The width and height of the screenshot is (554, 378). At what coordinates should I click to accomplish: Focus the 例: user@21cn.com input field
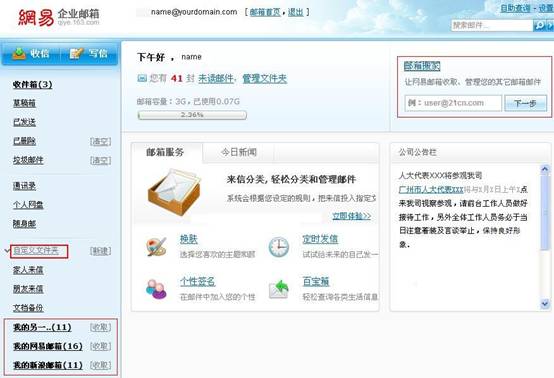click(453, 103)
